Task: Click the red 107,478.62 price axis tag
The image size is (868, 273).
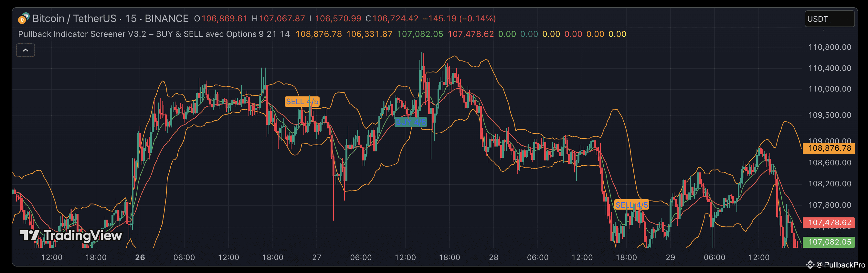Action: (829, 223)
